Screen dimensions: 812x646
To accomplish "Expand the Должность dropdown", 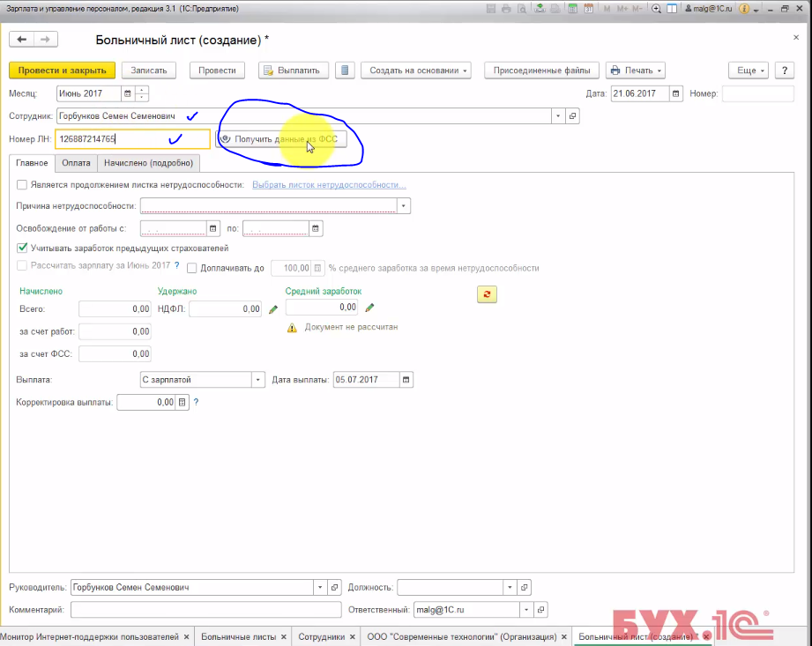I will click(x=510, y=588).
